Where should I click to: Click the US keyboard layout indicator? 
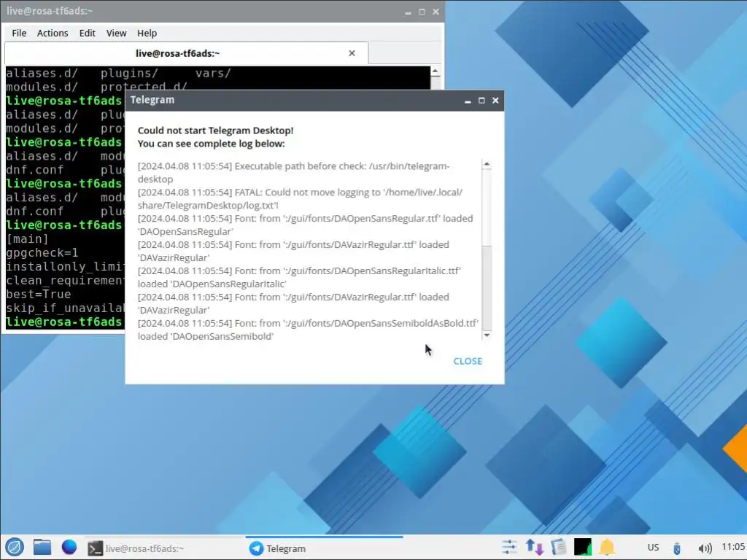point(653,548)
